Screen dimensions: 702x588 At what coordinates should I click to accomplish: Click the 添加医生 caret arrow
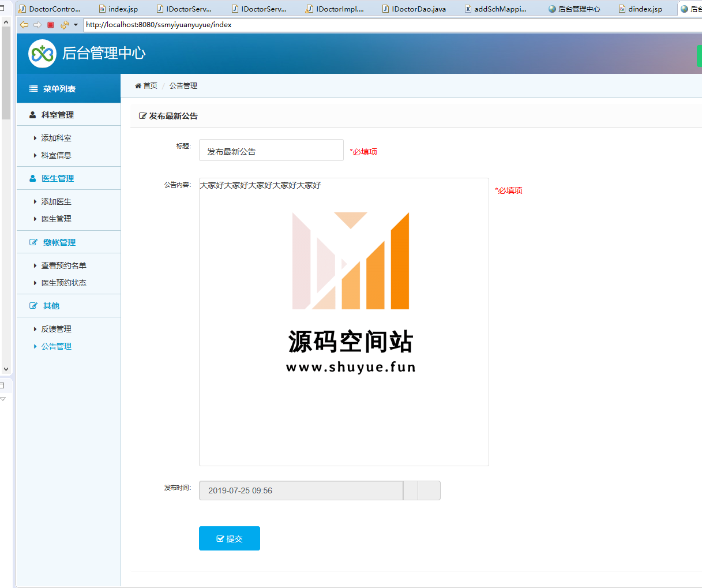tap(35, 201)
